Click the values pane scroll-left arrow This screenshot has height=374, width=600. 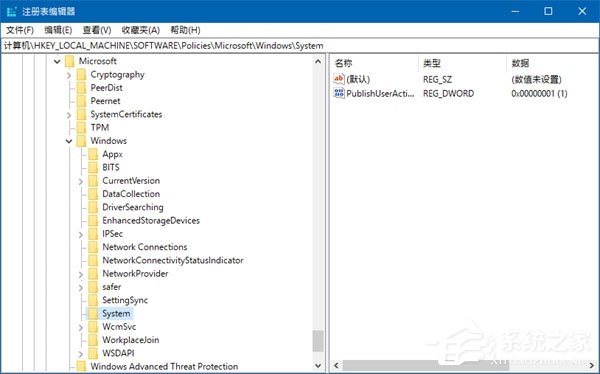click(x=336, y=366)
